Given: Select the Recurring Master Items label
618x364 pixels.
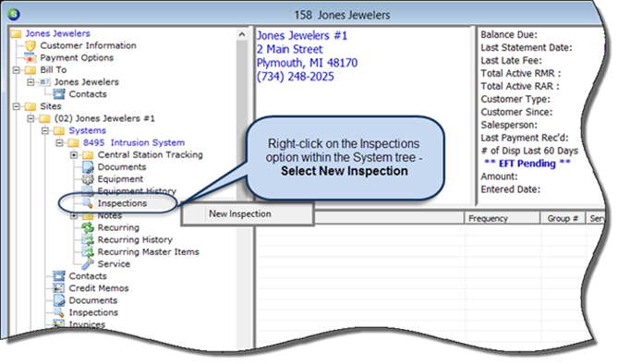Looking at the screenshot, I should click(x=148, y=251).
